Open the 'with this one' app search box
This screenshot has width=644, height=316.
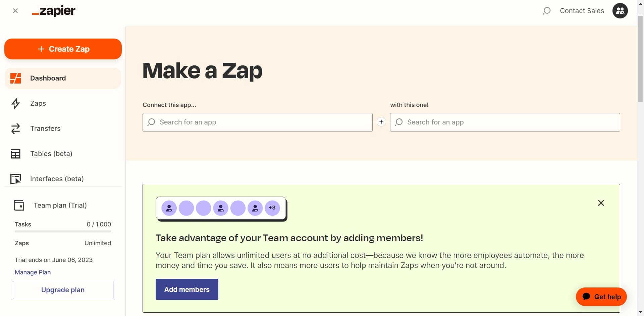(505, 122)
